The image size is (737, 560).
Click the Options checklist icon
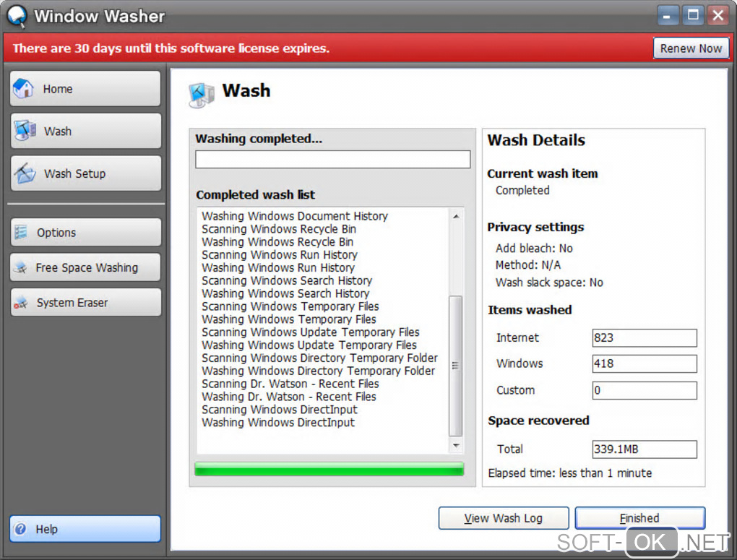[21, 232]
